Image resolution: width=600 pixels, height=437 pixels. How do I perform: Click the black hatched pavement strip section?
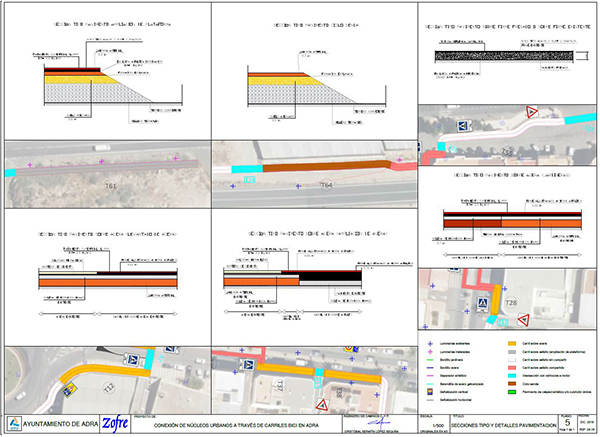click(x=504, y=57)
